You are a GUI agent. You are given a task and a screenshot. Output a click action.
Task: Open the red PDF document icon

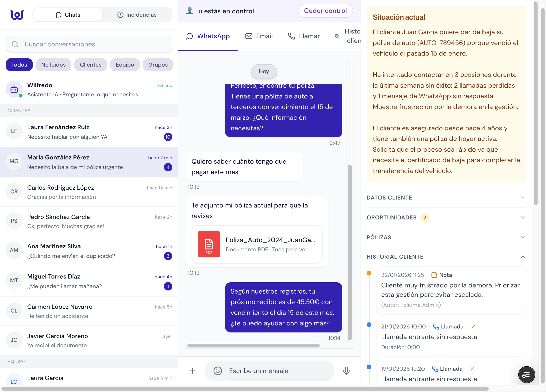point(209,244)
